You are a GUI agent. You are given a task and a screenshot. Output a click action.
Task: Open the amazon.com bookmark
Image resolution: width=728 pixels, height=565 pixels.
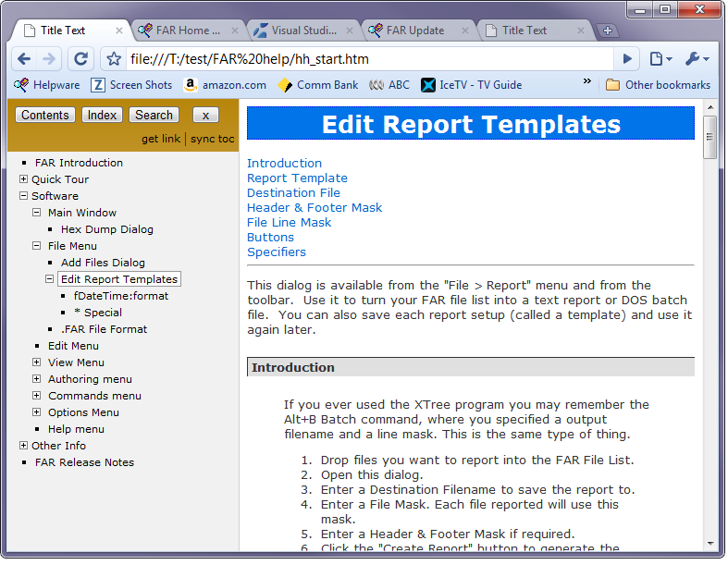(x=225, y=85)
